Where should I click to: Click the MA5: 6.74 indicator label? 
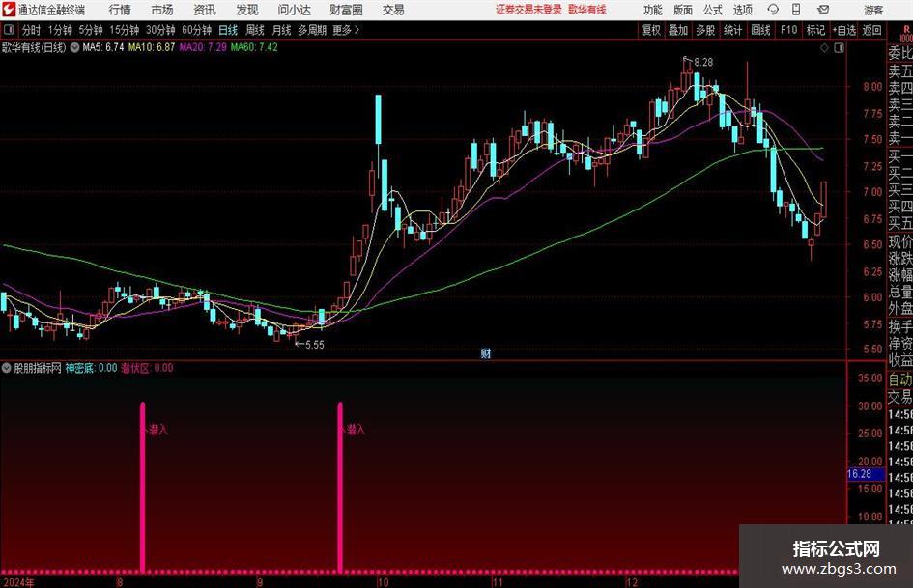(103, 47)
